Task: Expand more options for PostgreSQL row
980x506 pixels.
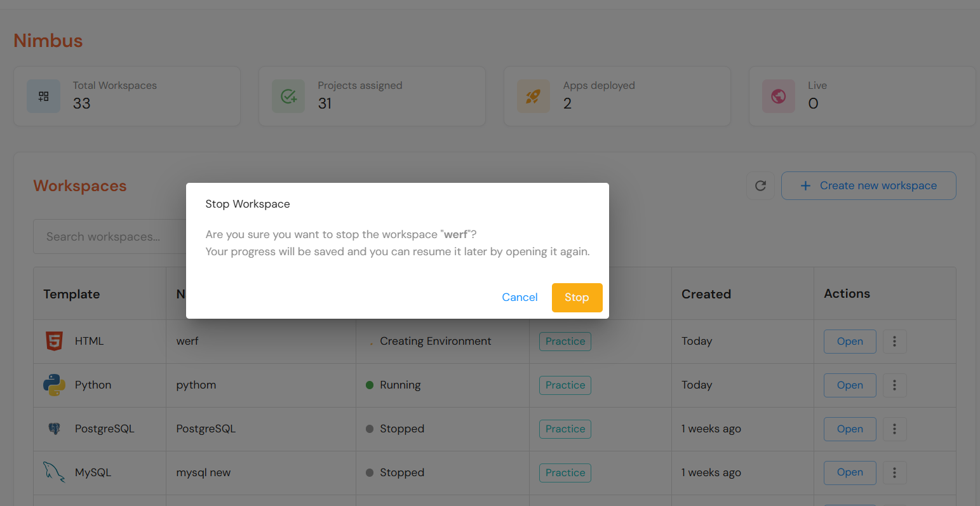Action: click(894, 429)
